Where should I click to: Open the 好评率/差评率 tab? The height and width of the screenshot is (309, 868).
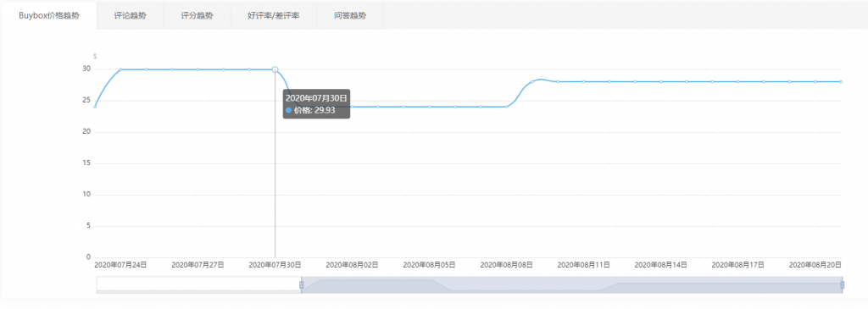point(274,15)
